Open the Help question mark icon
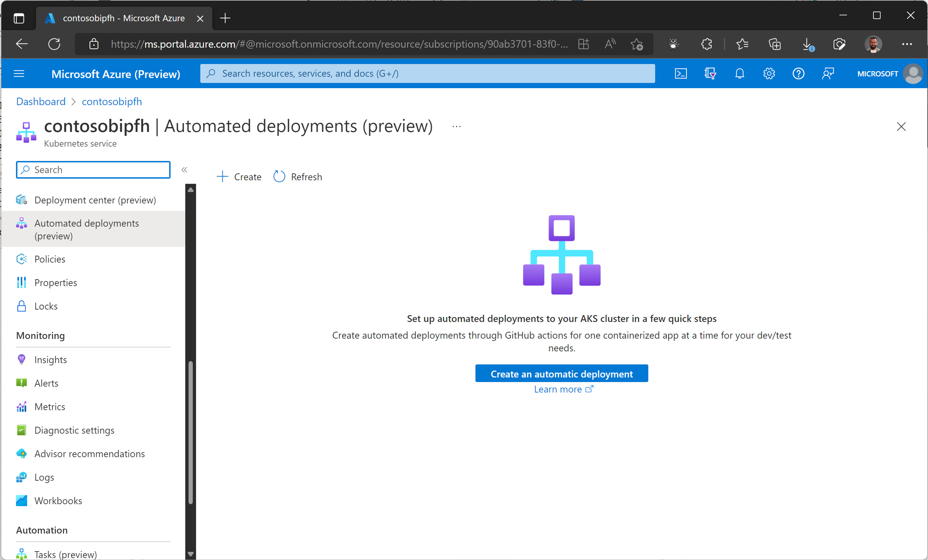 (798, 73)
